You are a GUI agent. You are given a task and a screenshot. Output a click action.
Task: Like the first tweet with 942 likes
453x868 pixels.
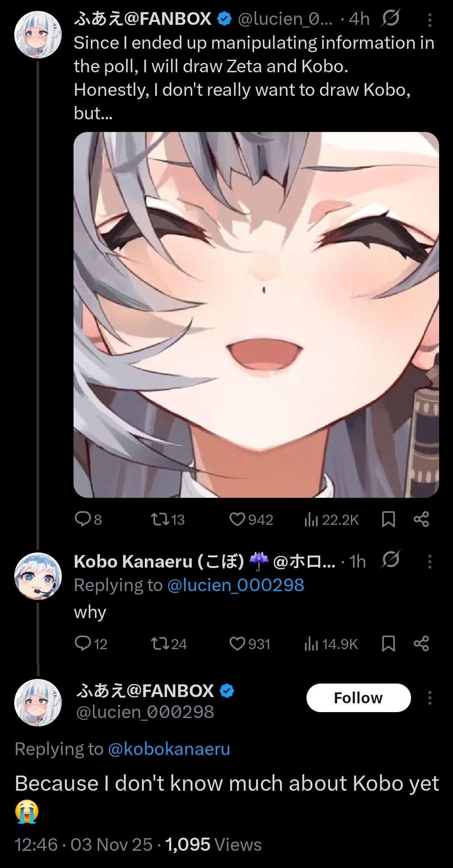point(251,520)
